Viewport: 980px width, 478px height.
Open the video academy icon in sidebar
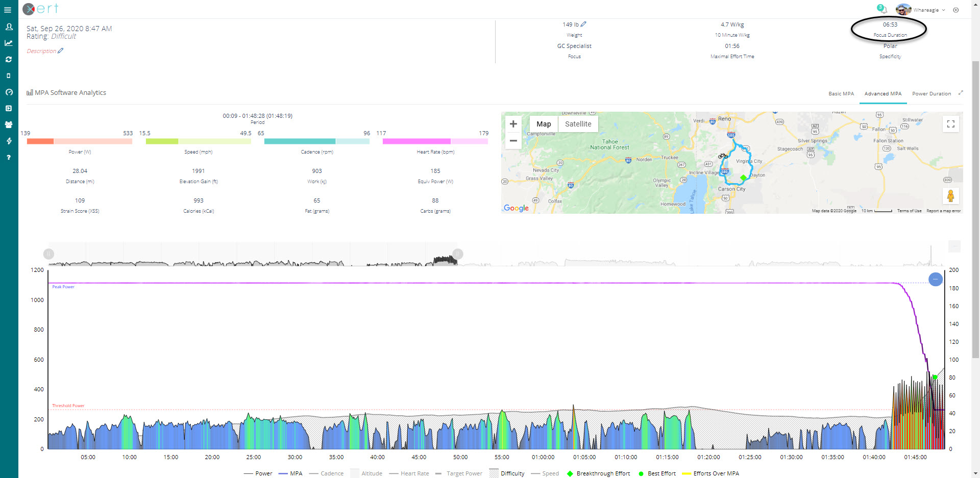coord(9,108)
